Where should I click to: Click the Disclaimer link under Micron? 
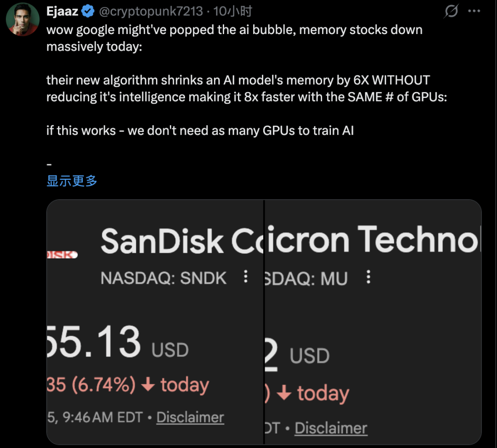point(331,428)
